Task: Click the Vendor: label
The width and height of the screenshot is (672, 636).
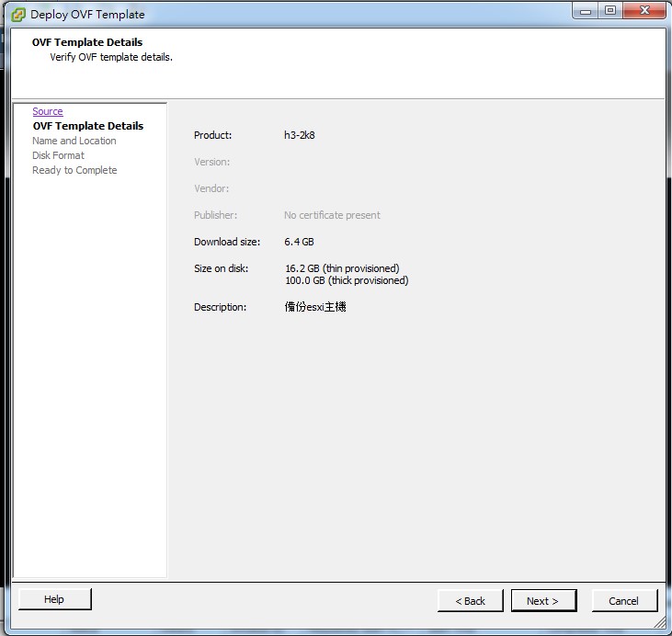Action: tap(211, 188)
